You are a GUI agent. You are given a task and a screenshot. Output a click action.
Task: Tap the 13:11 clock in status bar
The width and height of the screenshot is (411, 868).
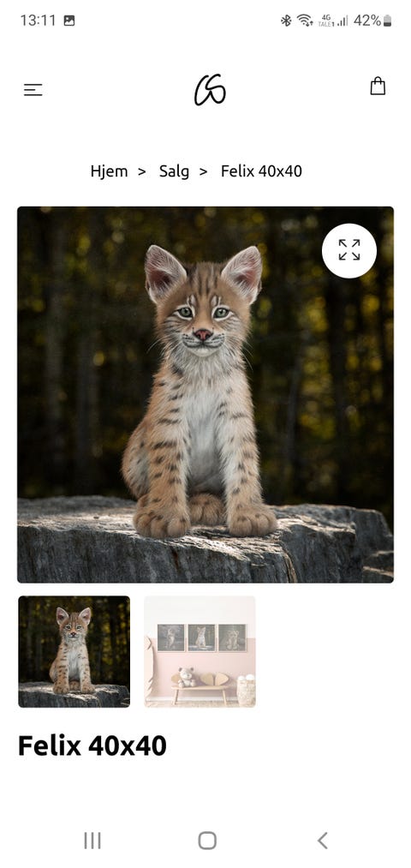pyautogui.click(x=39, y=21)
